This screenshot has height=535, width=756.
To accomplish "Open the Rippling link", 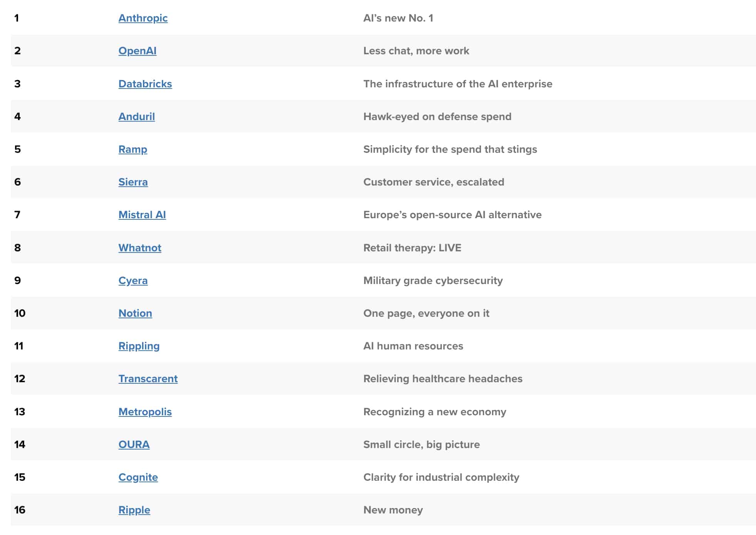I will click(139, 346).
